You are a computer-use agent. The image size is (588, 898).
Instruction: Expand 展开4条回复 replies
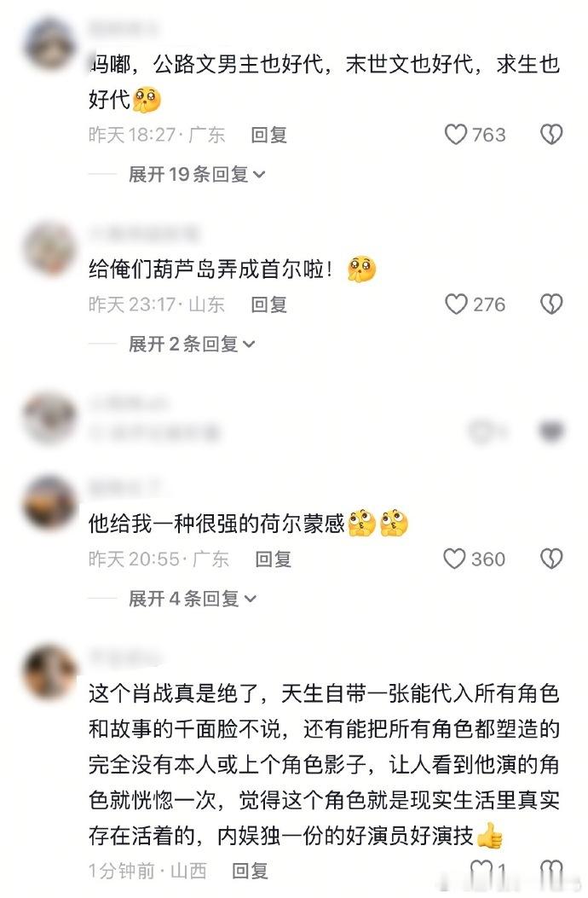(192, 599)
